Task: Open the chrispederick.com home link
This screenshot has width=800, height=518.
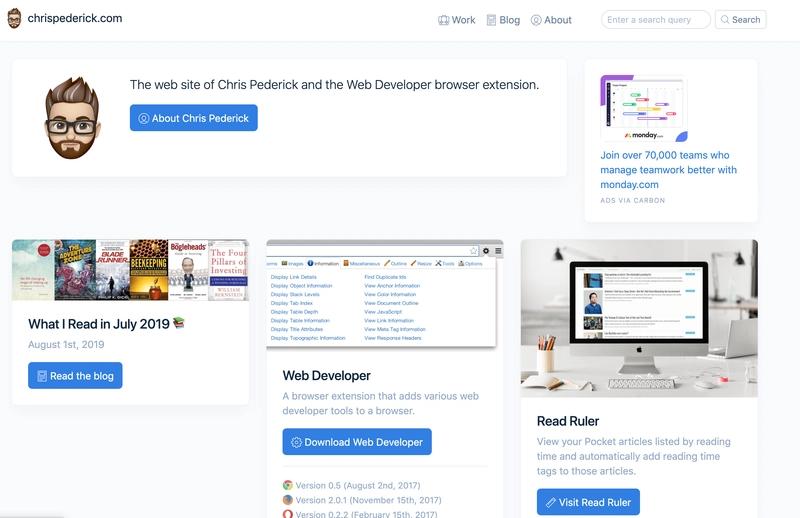Action: pos(74,18)
